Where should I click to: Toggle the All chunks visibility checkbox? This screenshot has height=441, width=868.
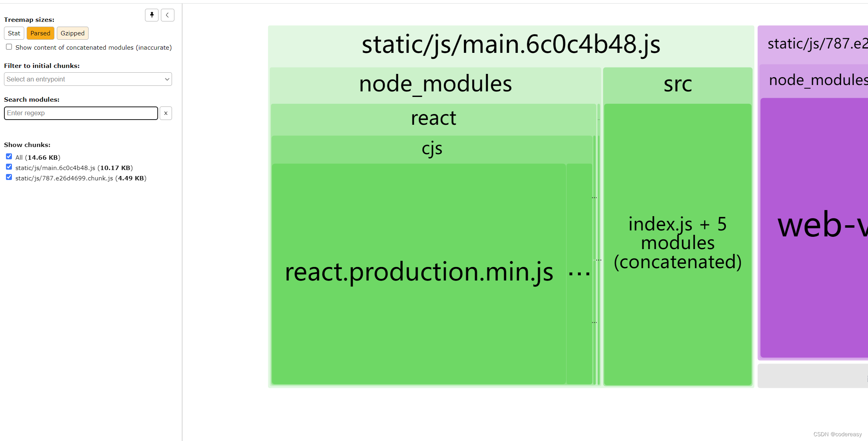click(x=8, y=157)
